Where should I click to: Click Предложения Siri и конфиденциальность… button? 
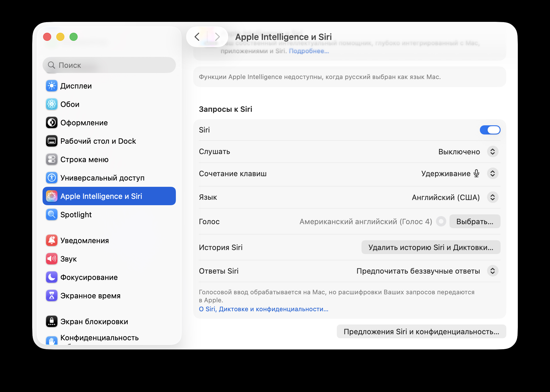(421, 332)
